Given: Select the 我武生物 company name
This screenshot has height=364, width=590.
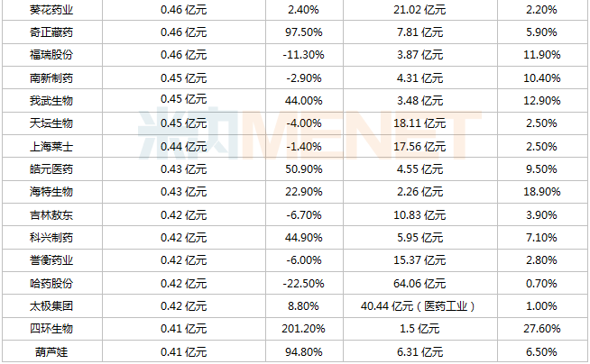Looking at the screenshot, I should pos(51,101).
